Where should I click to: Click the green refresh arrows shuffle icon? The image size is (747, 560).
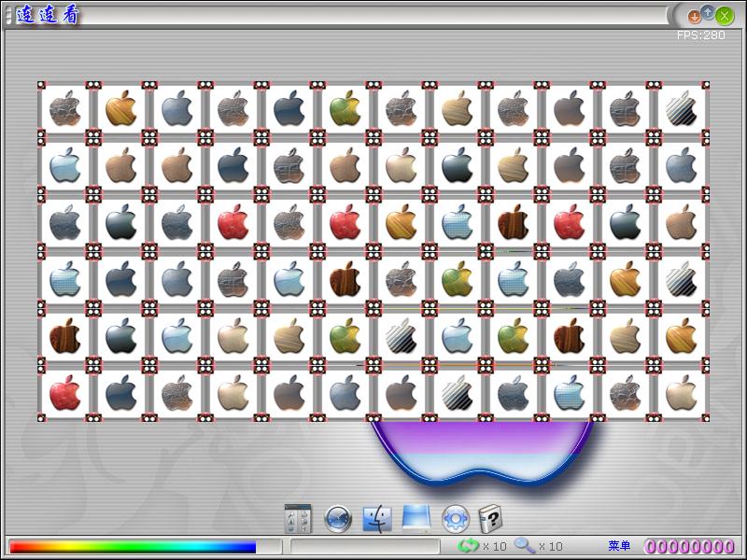(x=468, y=546)
